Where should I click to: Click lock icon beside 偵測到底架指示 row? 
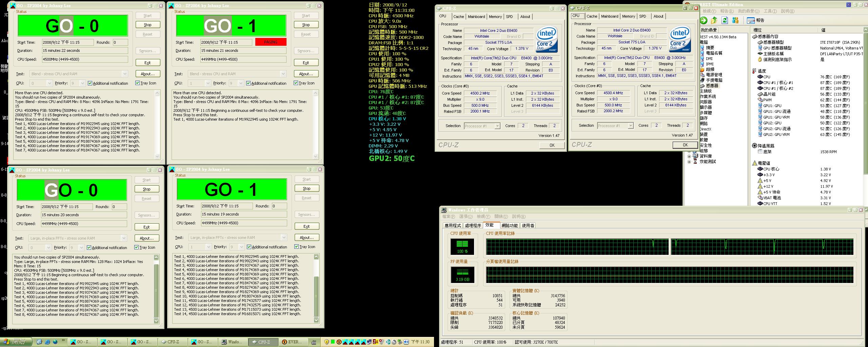click(760, 59)
